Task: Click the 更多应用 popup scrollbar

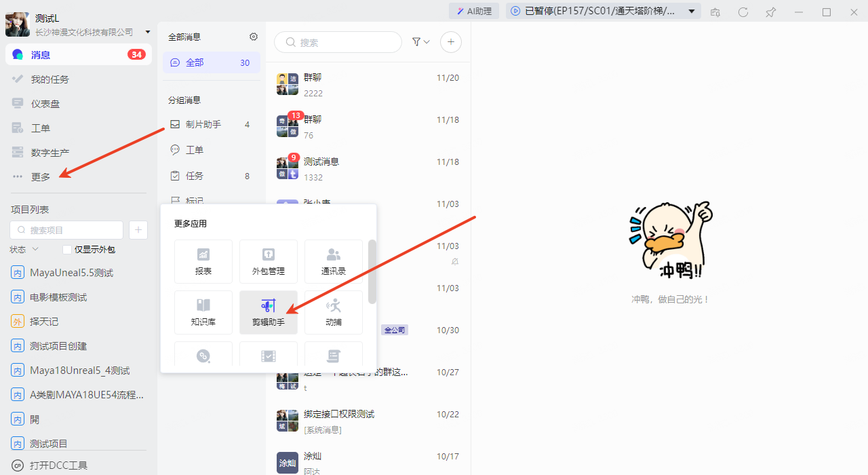Action: 372,271
